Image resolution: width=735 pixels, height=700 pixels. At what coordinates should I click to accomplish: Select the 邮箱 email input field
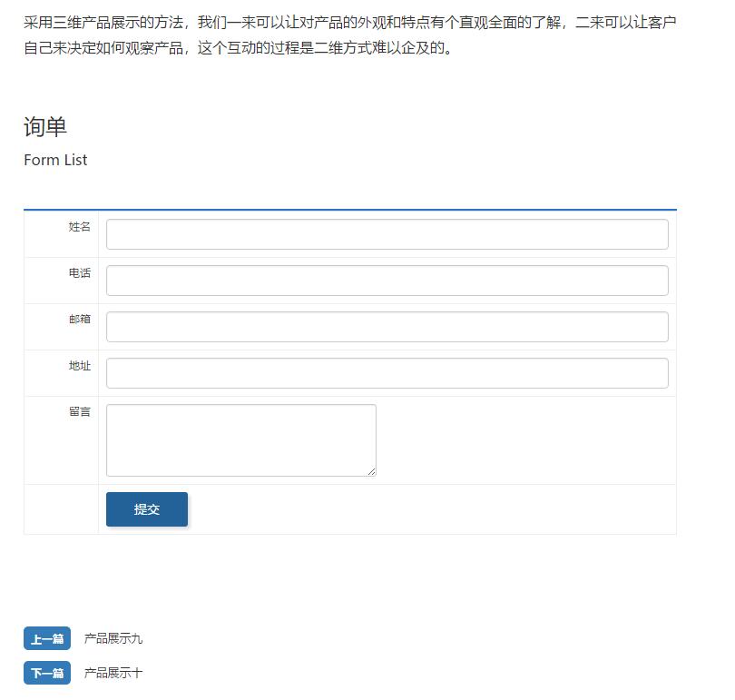387,327
